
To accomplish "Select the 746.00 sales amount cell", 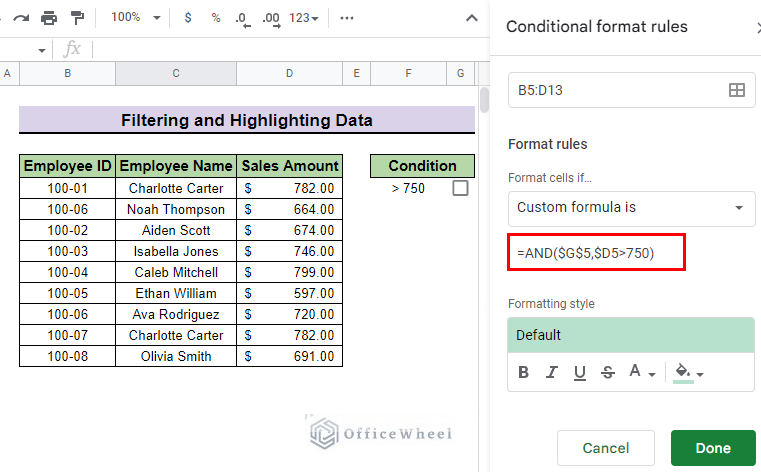I will (x=290, y=251).
